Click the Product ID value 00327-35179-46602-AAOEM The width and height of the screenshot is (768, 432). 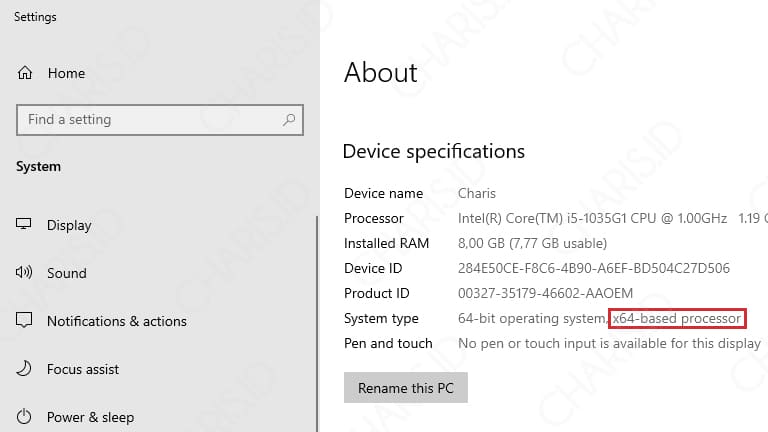545,293
